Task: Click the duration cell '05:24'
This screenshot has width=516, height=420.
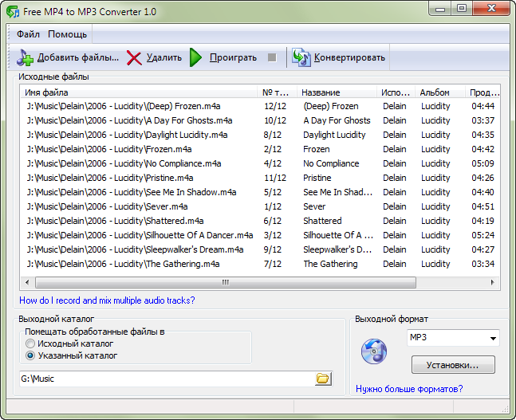Action: click(483, 235)
